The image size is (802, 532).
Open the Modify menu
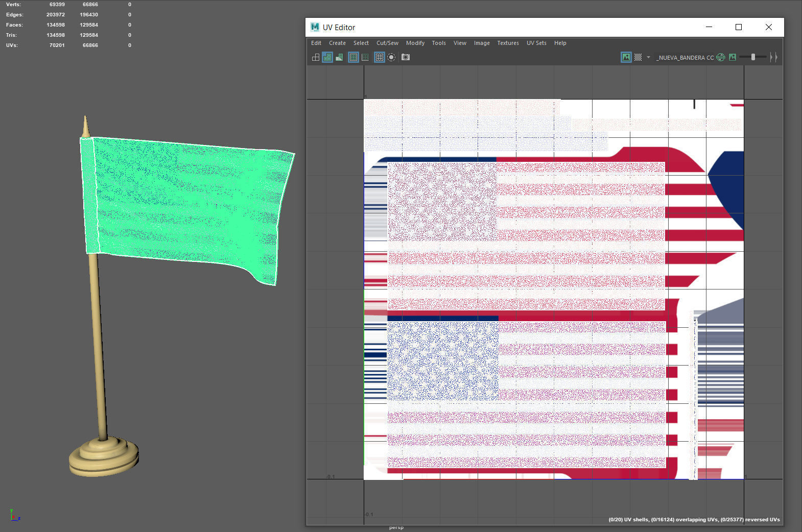(x=415, y=43)
